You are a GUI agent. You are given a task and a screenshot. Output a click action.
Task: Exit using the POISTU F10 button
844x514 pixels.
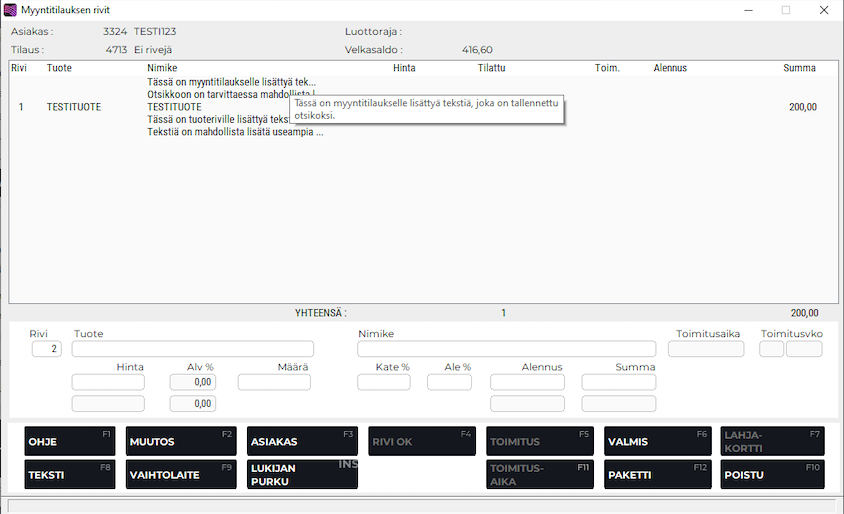772,474
